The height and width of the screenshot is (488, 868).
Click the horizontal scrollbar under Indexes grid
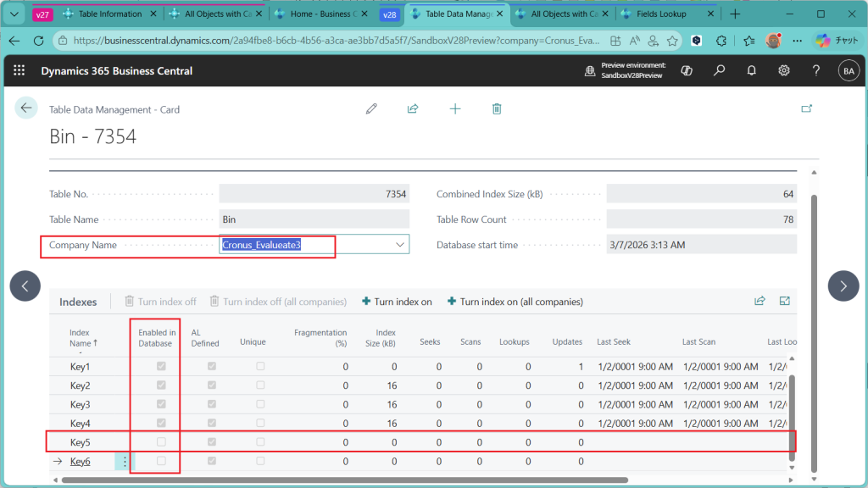coord(339,480)
